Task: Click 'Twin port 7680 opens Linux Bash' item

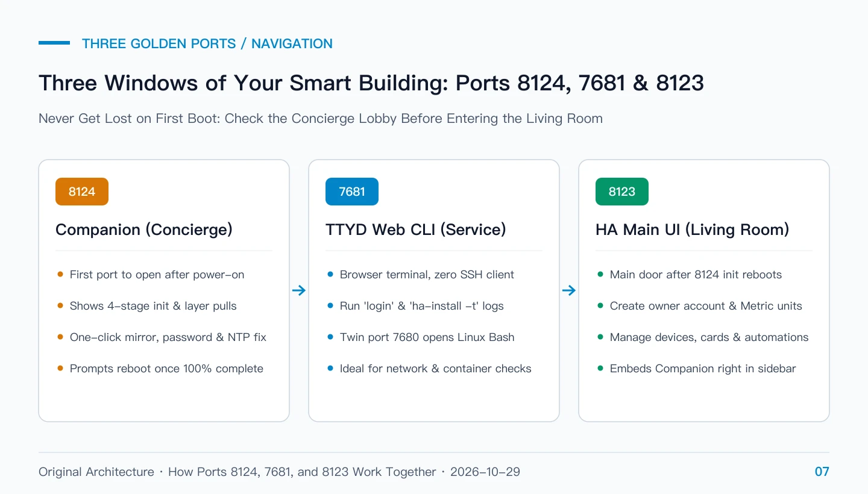Action: click(x=427, y=337)
